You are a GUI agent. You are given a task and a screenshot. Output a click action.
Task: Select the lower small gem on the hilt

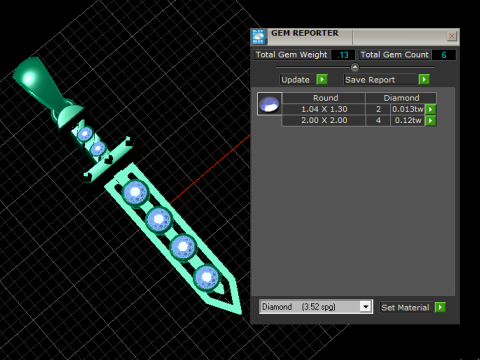(x=98, y=149)
